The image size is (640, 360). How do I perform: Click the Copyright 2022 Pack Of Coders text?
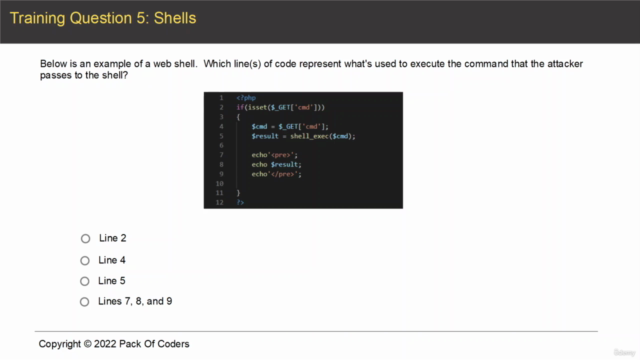(114, 344)
